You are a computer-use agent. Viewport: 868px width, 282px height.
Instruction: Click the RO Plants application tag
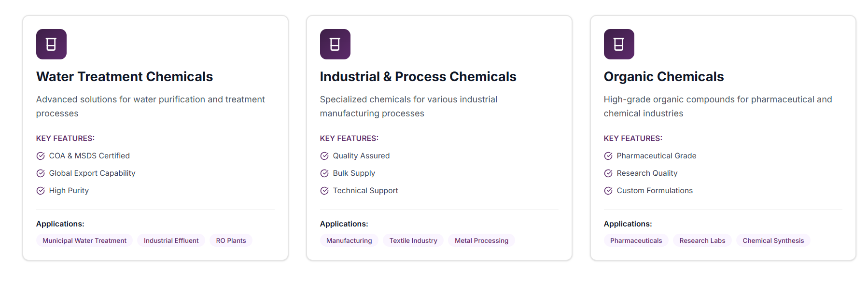[231, 240]
